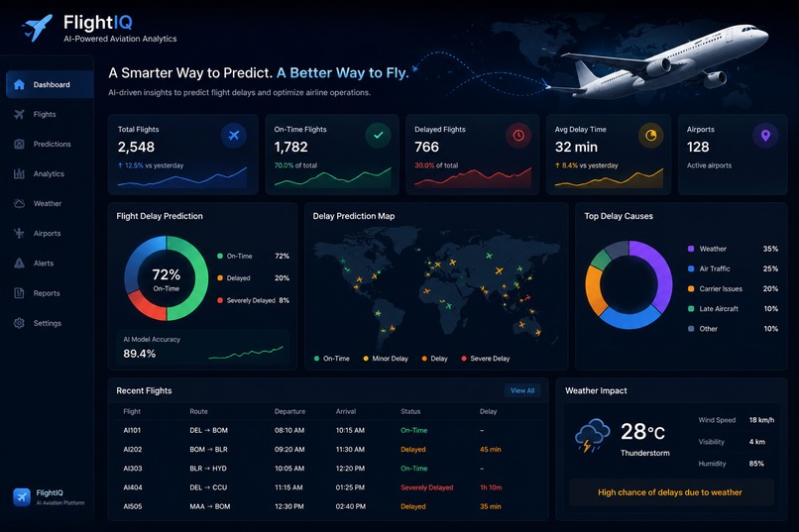The width and height of the screenshot is (799, 532).
Task: Click the Avg Delay Time pie icon
Action: pos(650,136)
